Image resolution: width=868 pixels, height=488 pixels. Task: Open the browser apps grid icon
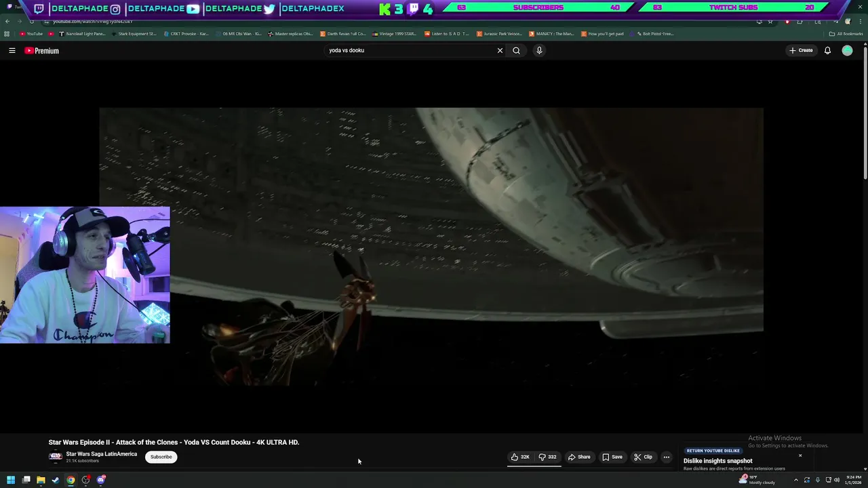point(7,34)
